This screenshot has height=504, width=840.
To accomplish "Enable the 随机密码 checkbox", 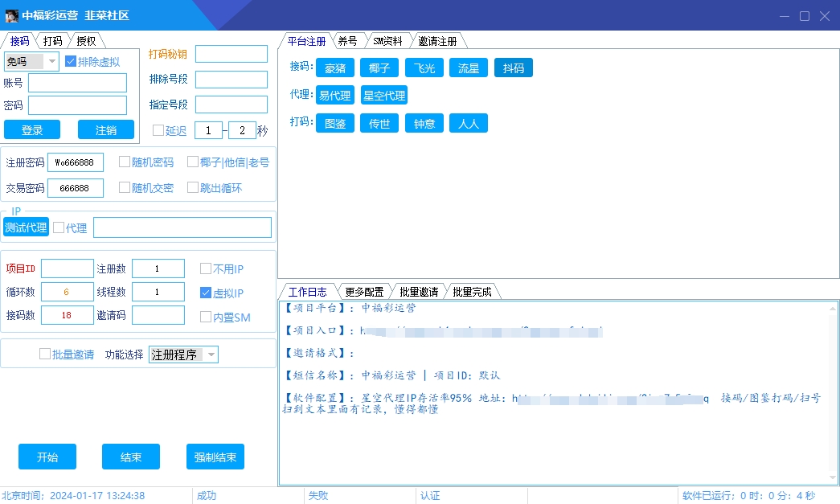I will 125,162.
